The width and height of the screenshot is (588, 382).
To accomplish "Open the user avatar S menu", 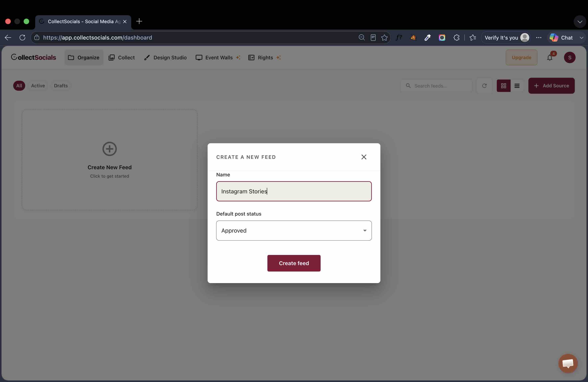I will click(569, 58).
